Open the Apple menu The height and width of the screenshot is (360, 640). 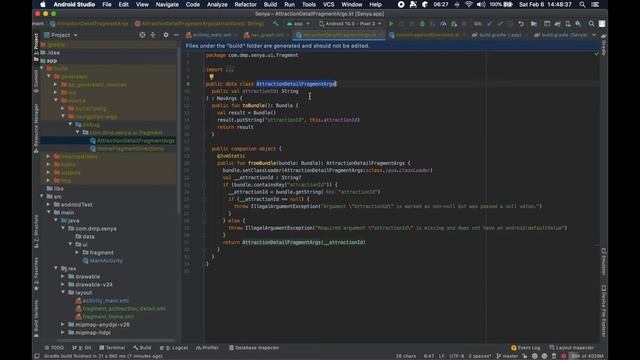[x=42, y=4]
